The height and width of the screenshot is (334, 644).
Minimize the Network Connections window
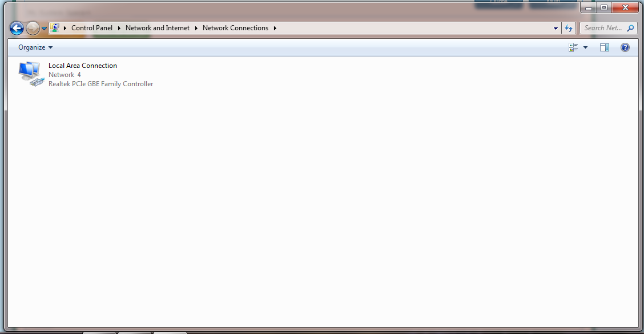coord(589,7)
